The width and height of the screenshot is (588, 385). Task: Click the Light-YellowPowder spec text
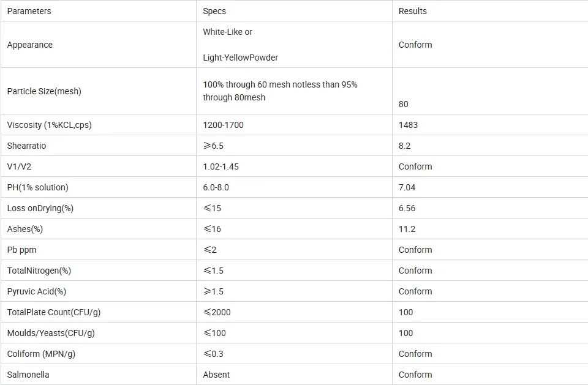240,58
